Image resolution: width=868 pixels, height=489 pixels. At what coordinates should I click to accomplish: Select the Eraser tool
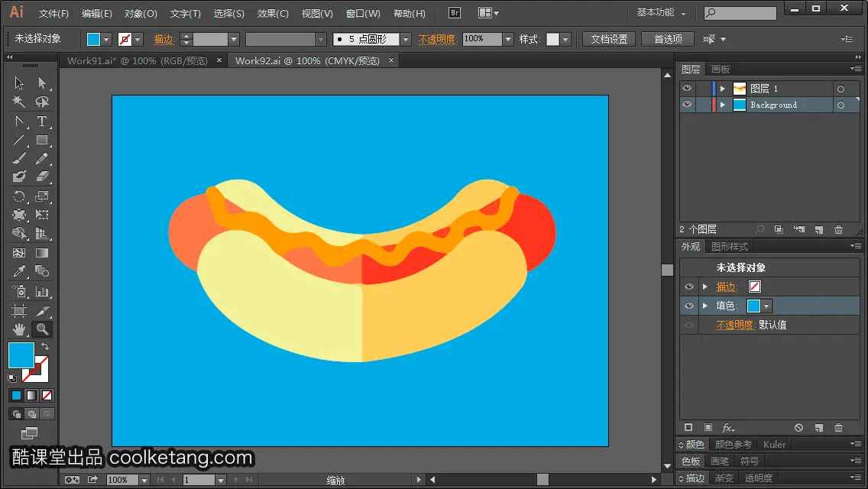[42, 176]
